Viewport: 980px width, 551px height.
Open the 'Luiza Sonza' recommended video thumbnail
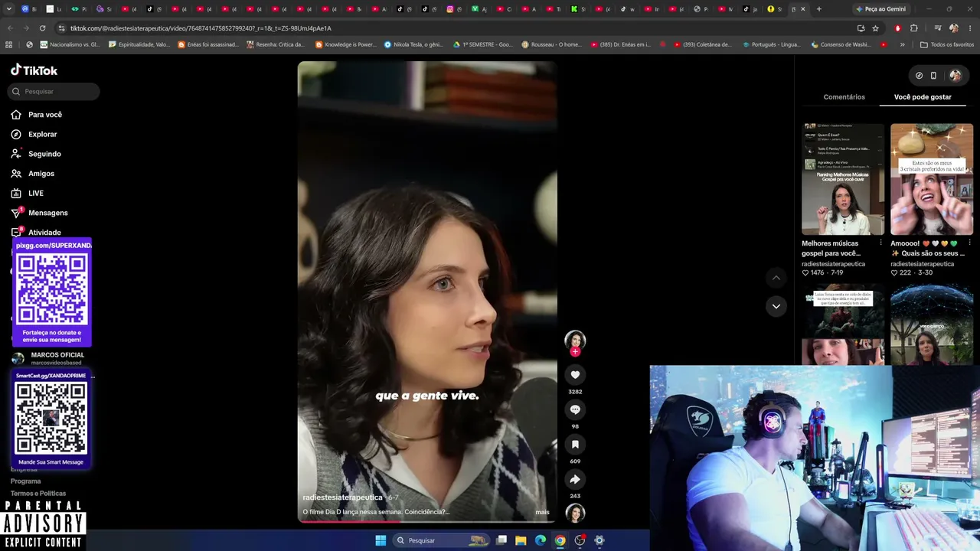pos(843,324)
